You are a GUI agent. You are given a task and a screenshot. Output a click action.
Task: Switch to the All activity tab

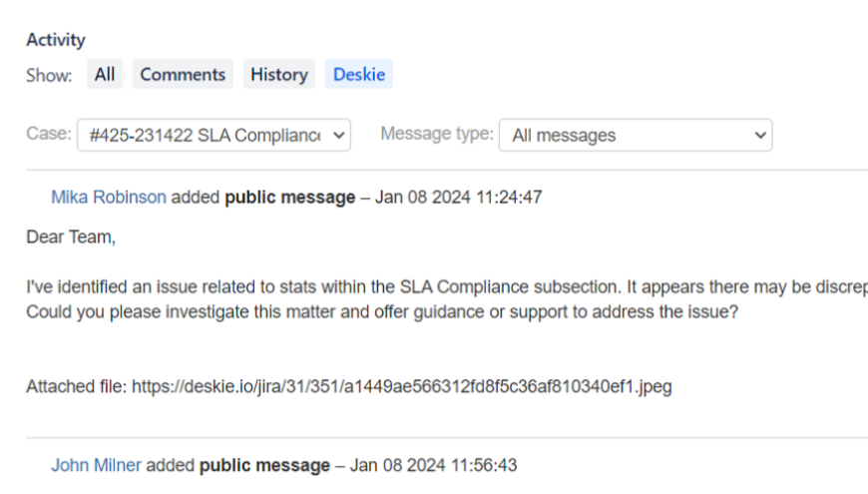tap(105, 75)
